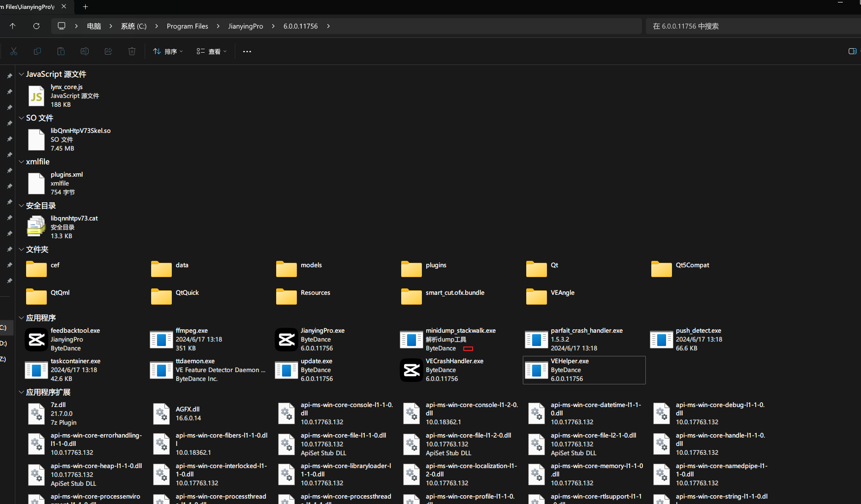Viewport: 861px width, 504px height.
Task: Open the three-dots more options menu
Action: (x=247, y=51)
